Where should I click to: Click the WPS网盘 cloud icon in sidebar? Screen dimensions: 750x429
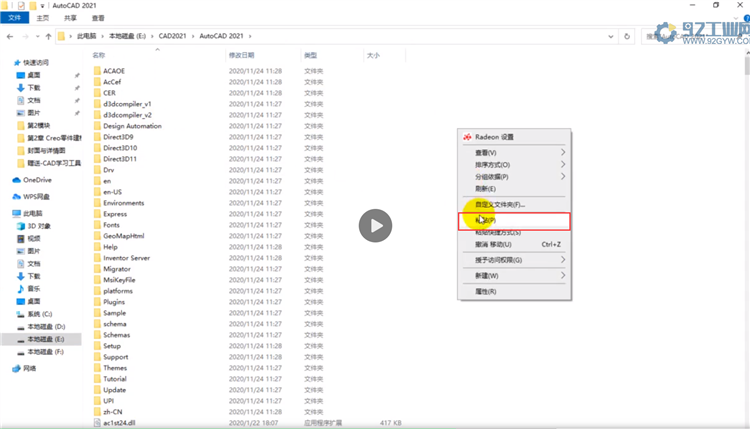click(17, 197)
